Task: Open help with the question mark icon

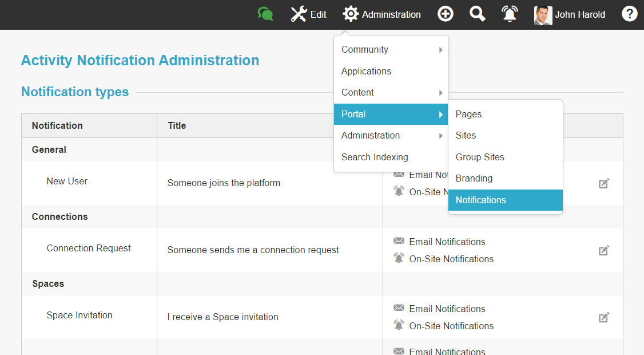Action: 629,13
